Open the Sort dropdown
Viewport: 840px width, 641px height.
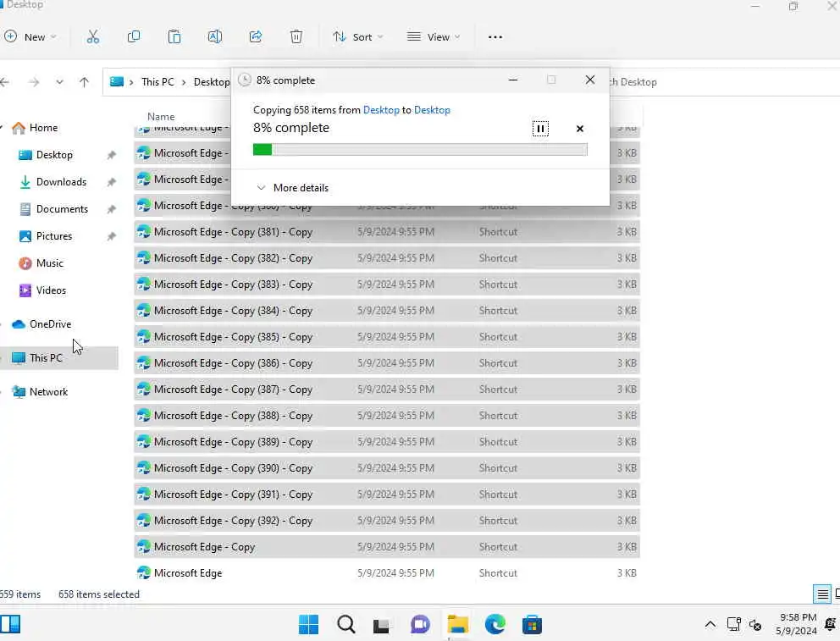pyautogui.click(x=358, y=37)
